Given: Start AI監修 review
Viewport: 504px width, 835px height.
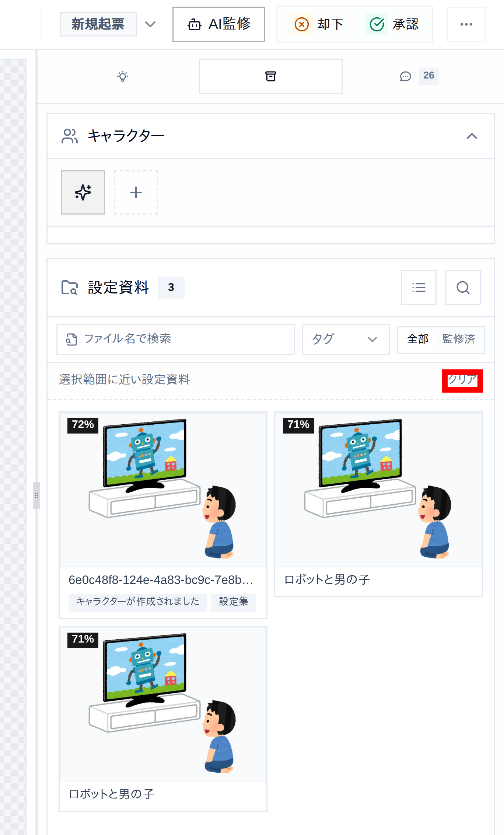Looking at the screenshot, I should [x=219, y=24].
